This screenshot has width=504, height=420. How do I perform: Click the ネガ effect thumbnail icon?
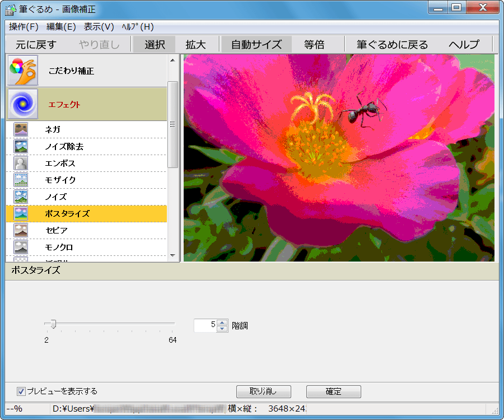(x=21, y=129)
